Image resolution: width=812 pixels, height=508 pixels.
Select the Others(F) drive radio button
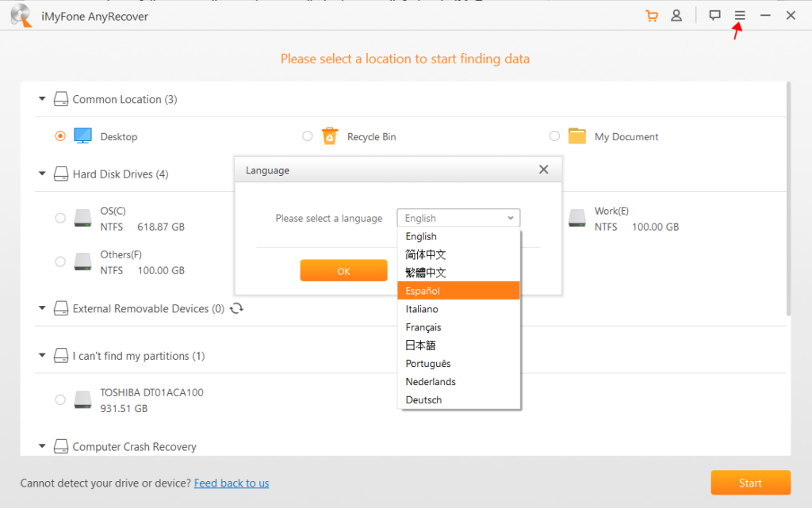(60, 262)
